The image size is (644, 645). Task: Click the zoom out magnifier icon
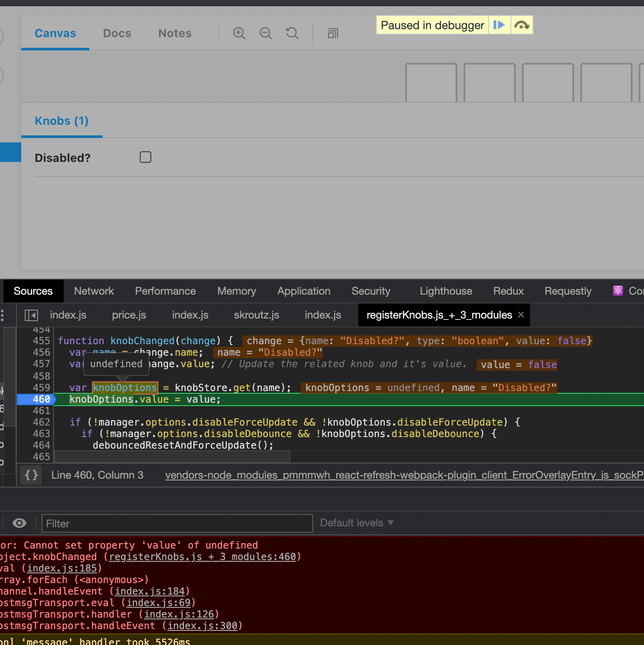[266, 33]
